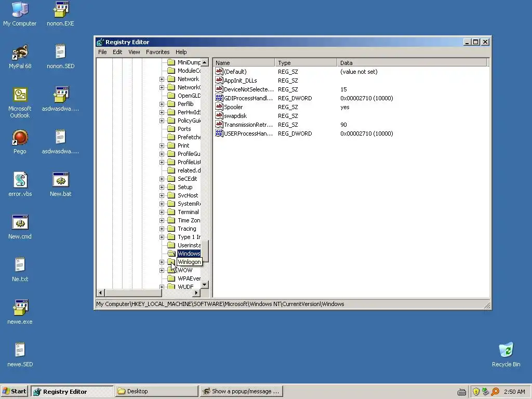Click the Time Zones key folder icon
The width and height of the screenshot is (532, 399).
tap(171, 220)
